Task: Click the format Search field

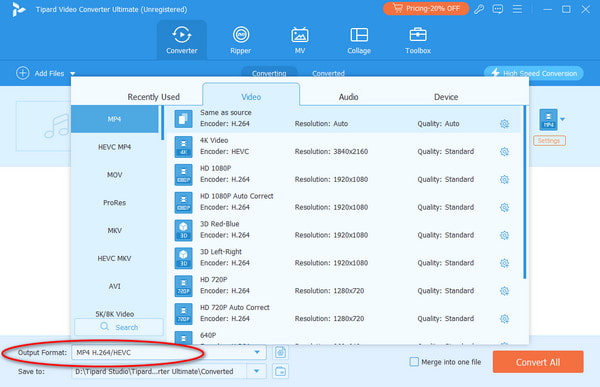Action: (x=119, y=327)
